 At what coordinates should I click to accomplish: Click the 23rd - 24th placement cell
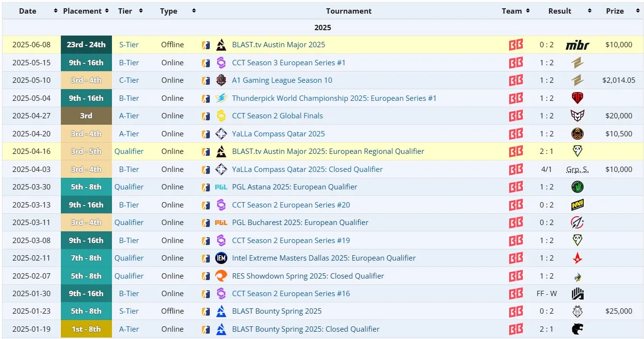click(86, 45)
